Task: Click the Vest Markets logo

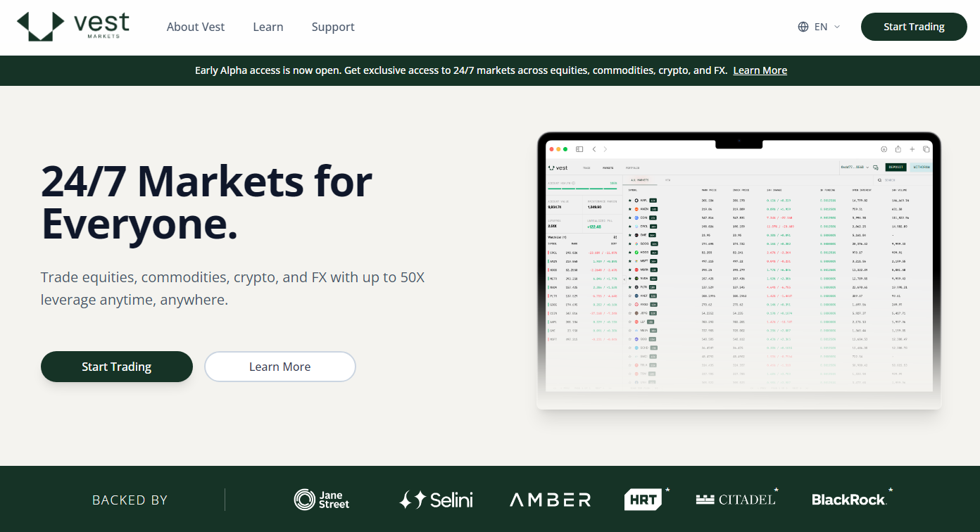Action: point(73,27)
